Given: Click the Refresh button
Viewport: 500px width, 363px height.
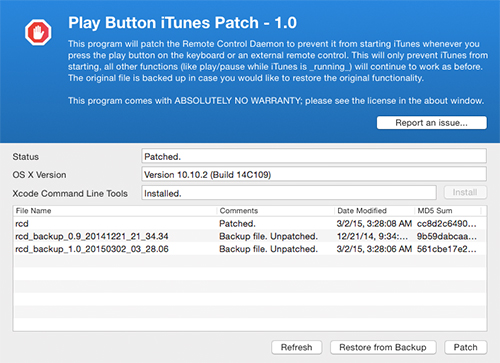Looking at the screenshot, I should 296,347.
